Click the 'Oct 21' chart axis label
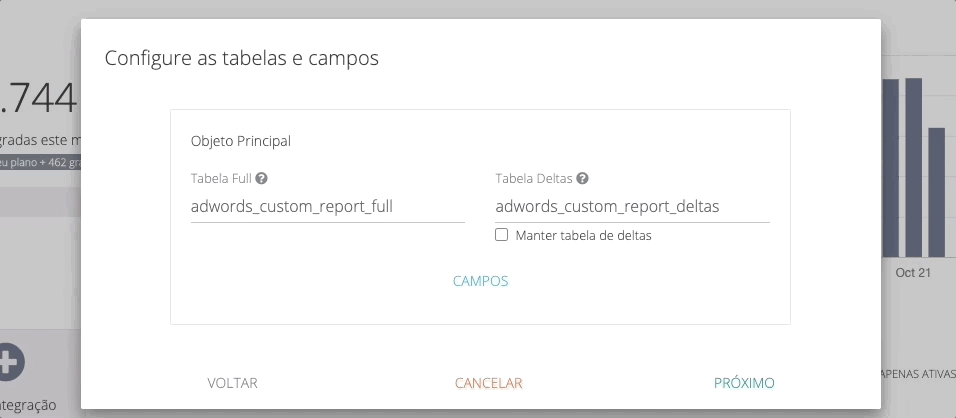Viewport: 956px width, 418px height. tap(912, 273)
